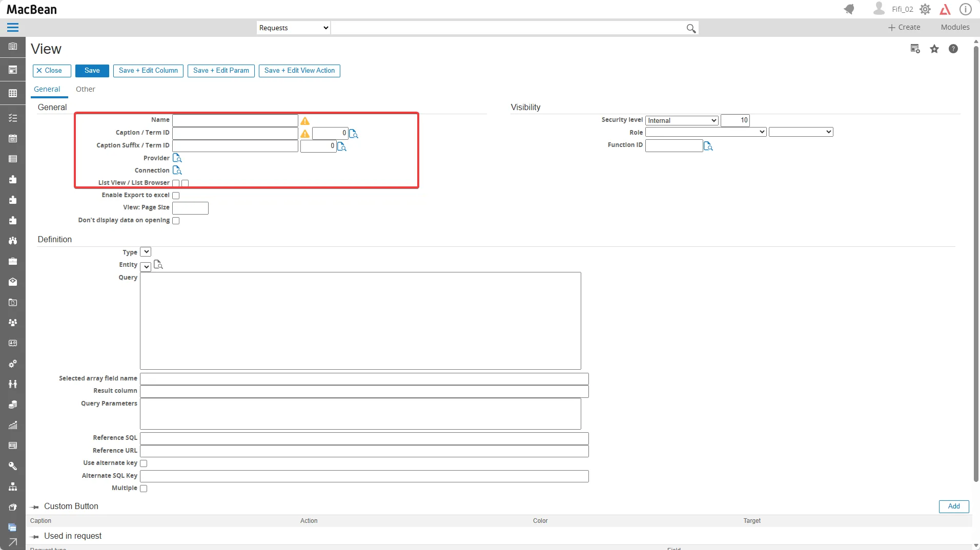Image resolution: width=980 pixels, height=550 pixels.
Task: Open the ID card sidebar module
Action: click(x=13, y=343)
